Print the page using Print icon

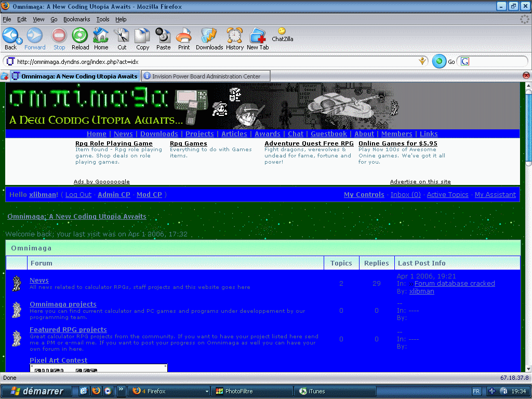[184, 36]
